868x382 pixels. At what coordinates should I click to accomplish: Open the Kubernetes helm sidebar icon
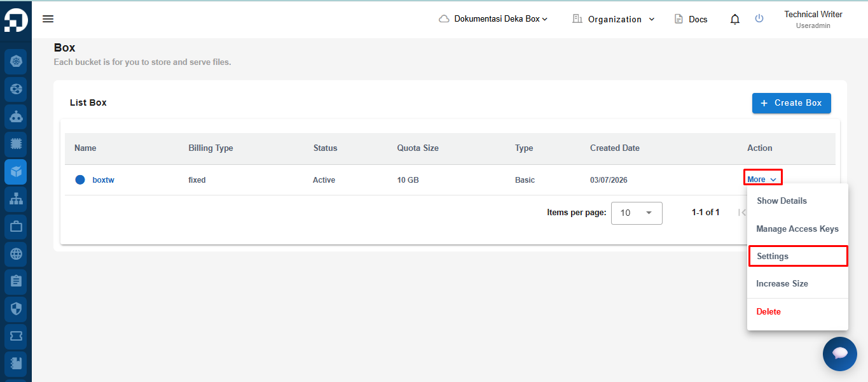click(16, 61)
